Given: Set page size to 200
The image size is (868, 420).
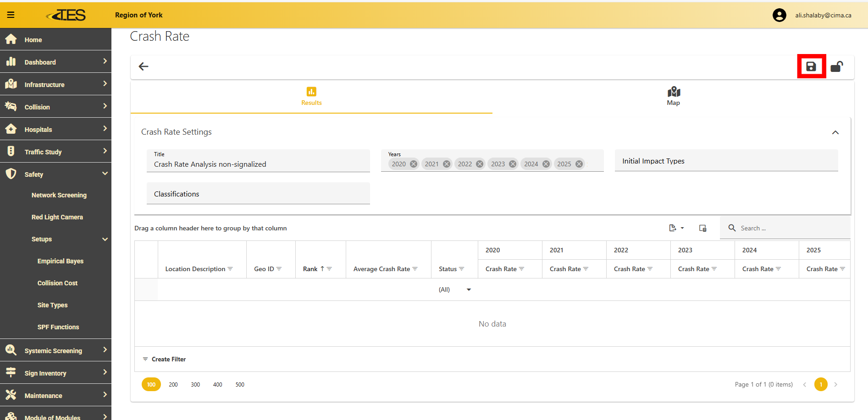Looking at the screenshot, I should click(x=173, y=385).
